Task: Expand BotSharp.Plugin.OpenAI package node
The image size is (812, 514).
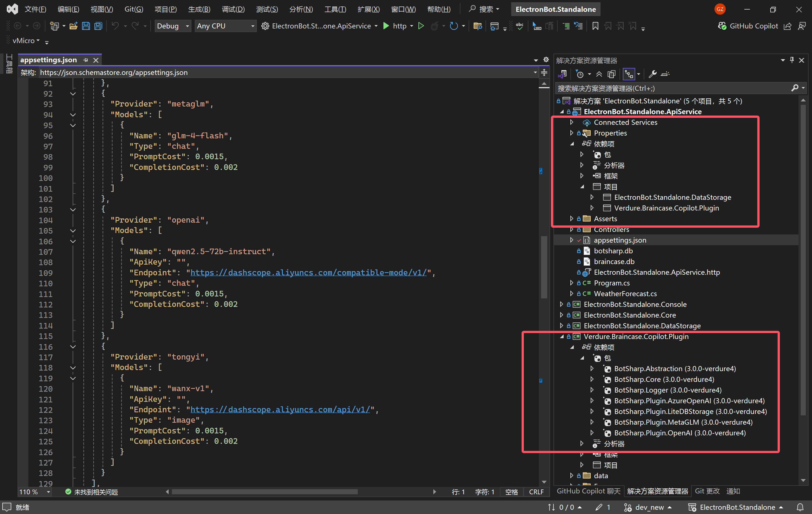Action: coord(592,433)
